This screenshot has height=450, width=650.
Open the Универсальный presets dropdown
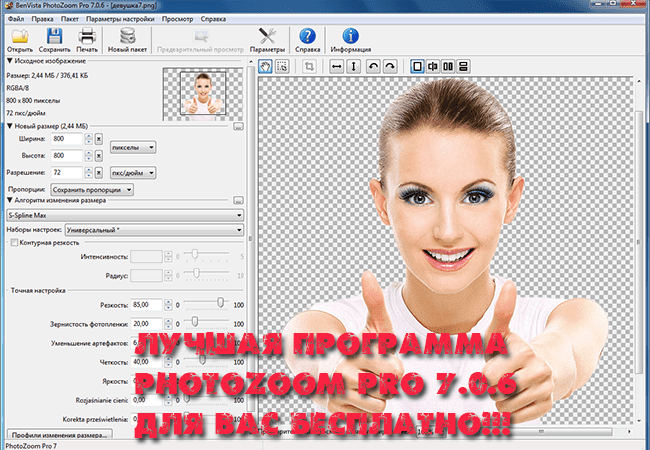[x=154, y=230]
